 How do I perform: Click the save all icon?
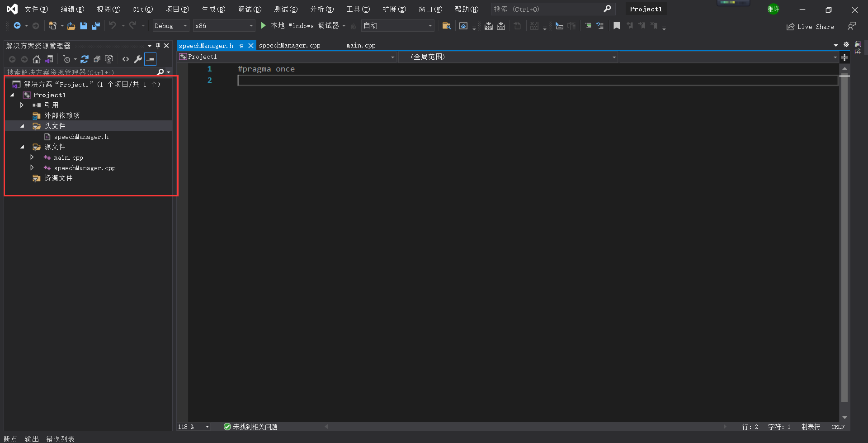coord(95,26)
